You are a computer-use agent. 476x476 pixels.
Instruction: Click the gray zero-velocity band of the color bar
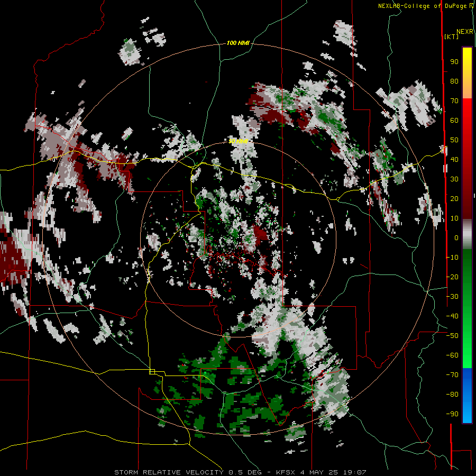click(x=467, y=234)
